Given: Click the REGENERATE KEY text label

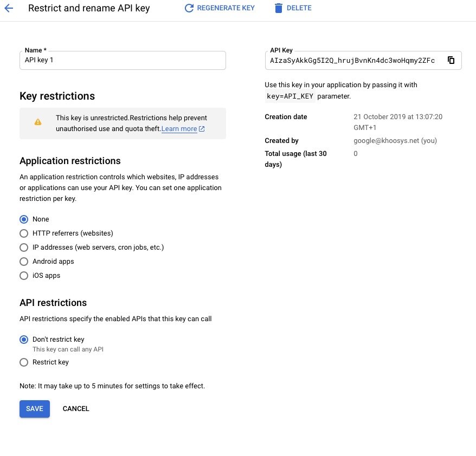Looking at the screenshot, I should pyautogui.click(x=226, y=8).
